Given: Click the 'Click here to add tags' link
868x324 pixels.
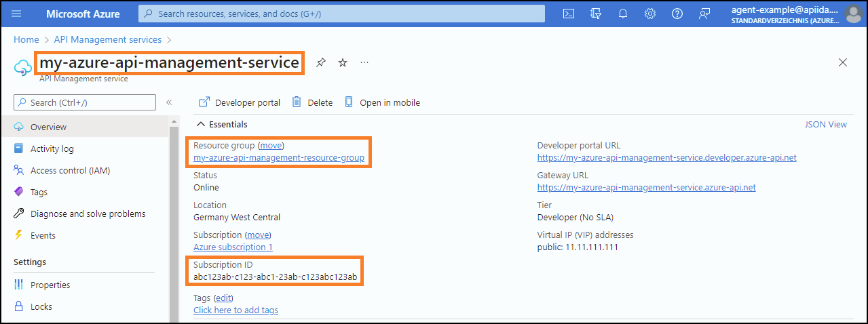Looking at the screenshot, I should (235, 310).
